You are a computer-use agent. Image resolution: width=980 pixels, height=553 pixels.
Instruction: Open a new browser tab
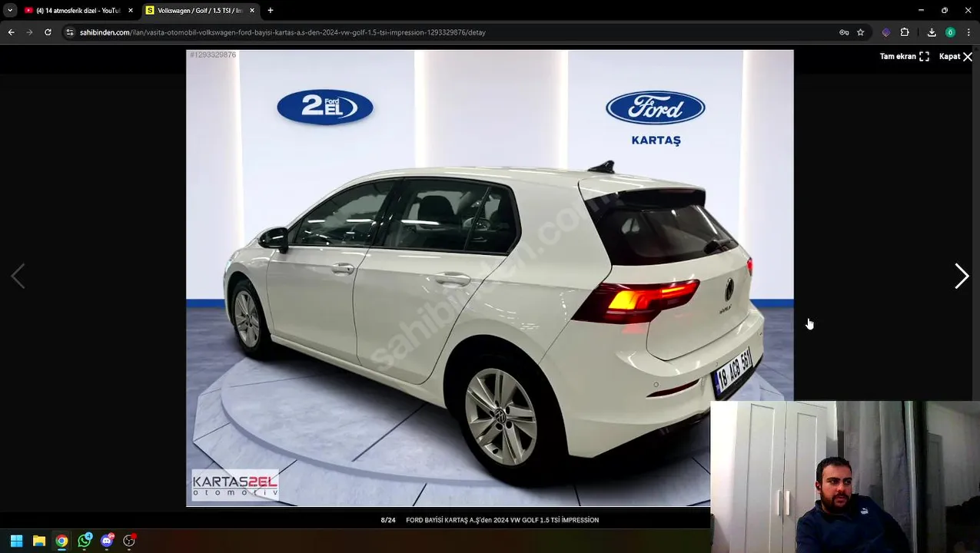click(x=270, y=11)
